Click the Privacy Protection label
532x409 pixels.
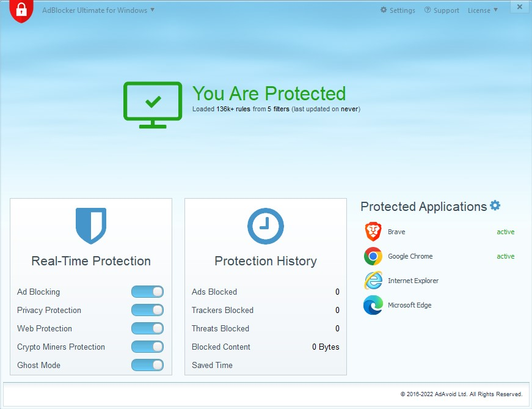(49, 310)
